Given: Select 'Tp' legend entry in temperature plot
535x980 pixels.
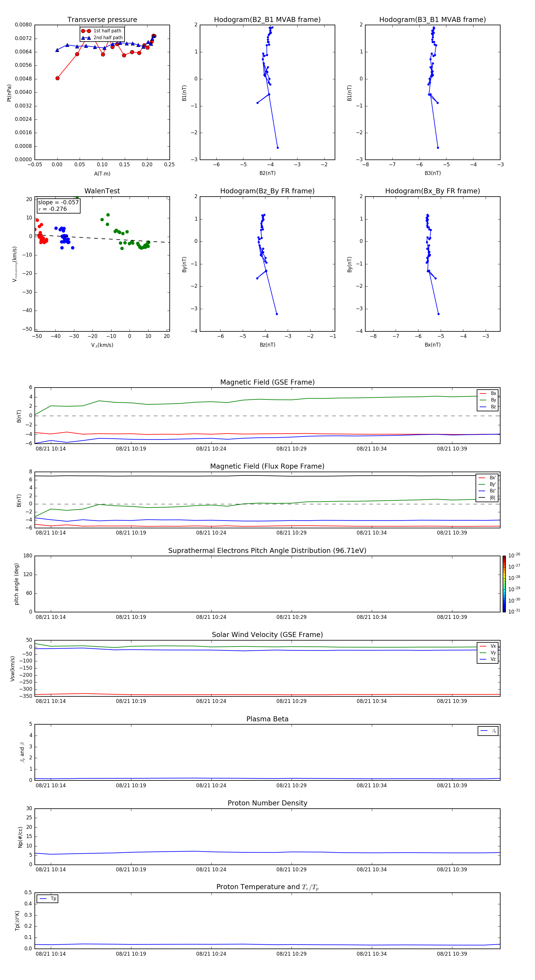Looking at the screenshot, I should coord(48,899).
